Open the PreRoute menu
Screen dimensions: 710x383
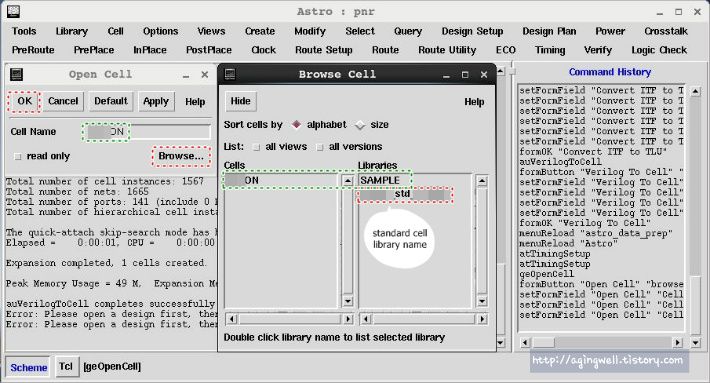tap(33, 50)
